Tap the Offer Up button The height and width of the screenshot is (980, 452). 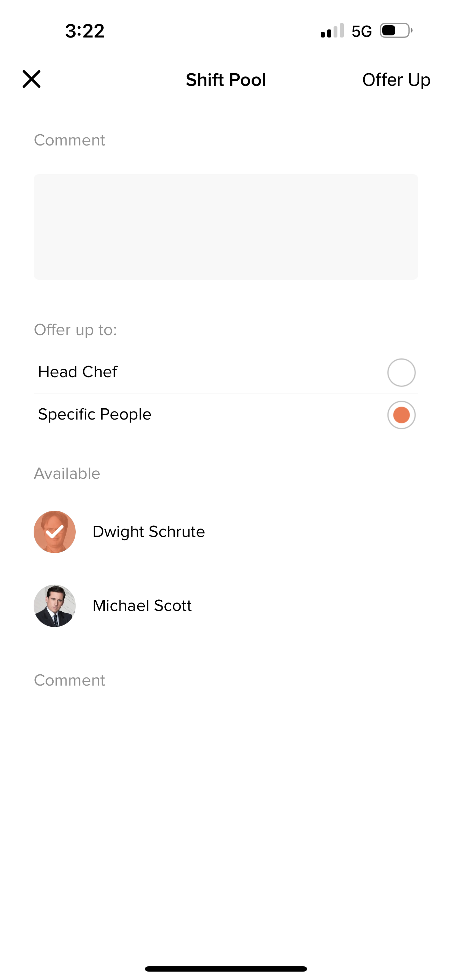(396, 80)
